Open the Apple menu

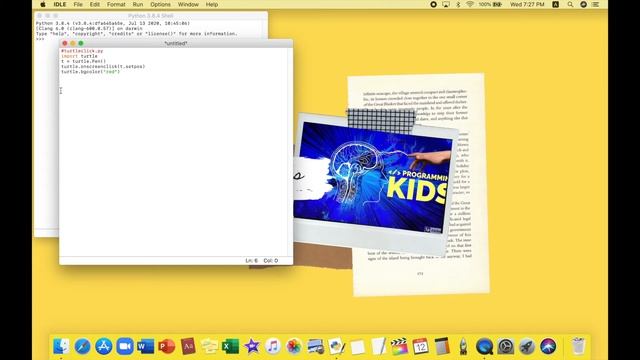coord(43,4)
